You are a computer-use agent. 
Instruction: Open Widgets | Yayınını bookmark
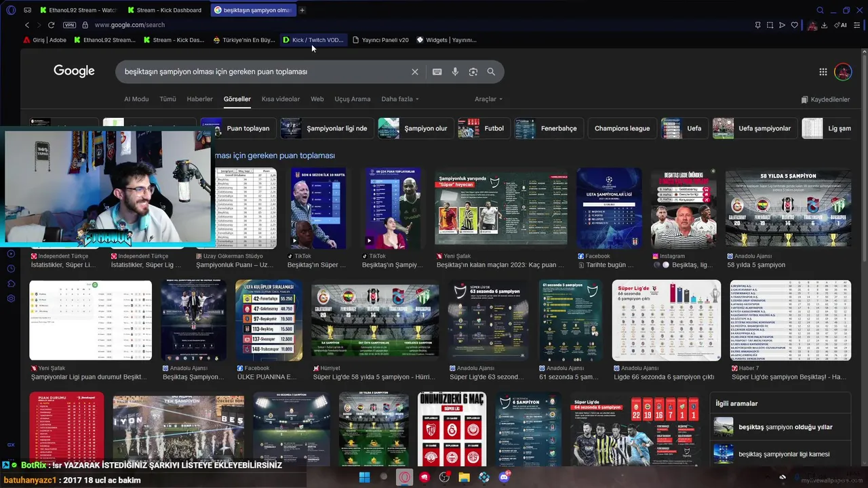click(447, 40)
